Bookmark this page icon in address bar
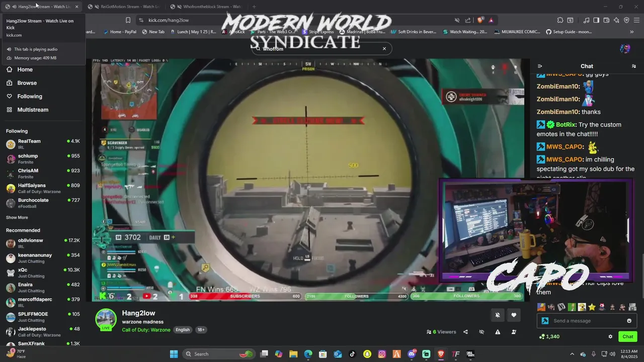This screenshot has height=362, width=644. click(128, 20)
